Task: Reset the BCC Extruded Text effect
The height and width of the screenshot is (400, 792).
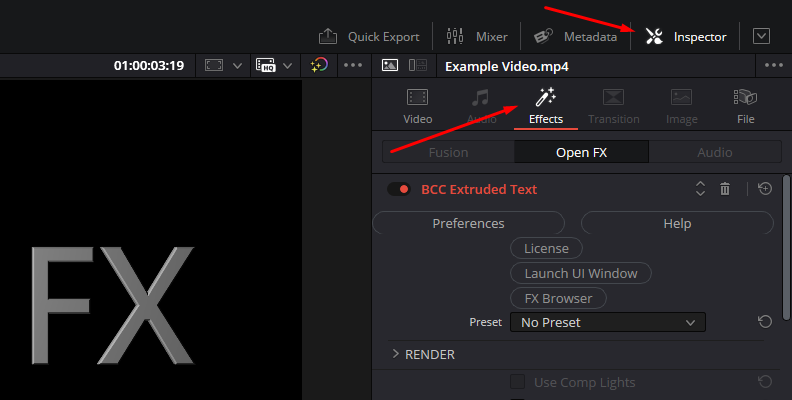Action: point(765,189)
